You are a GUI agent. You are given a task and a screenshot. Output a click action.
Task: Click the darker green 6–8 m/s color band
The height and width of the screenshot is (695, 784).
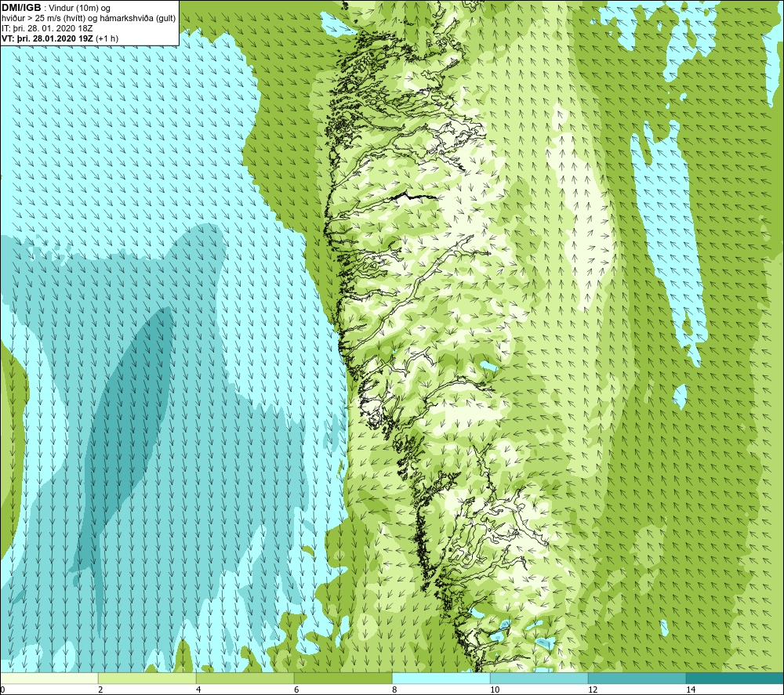coord(343,678)
